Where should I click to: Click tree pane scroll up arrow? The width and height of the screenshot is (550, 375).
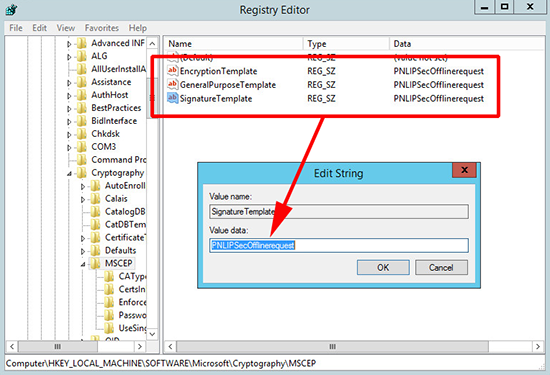(152, 43)
